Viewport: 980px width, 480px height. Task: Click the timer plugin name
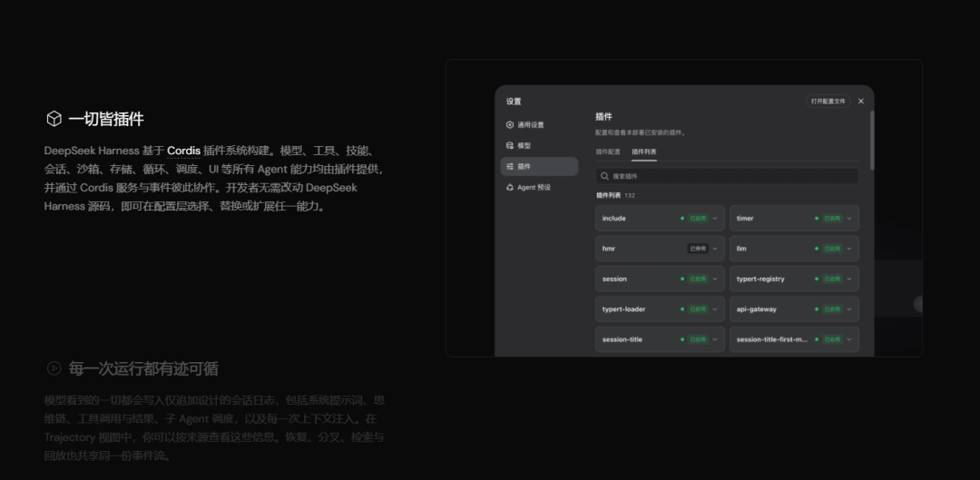coord(745,219)
